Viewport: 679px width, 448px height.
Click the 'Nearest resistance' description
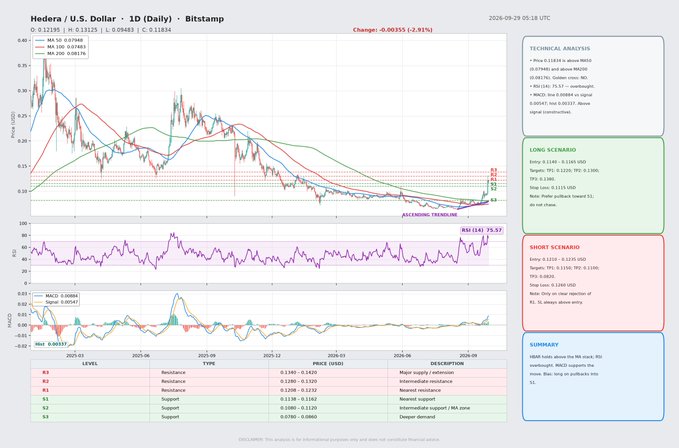point(420,390)
